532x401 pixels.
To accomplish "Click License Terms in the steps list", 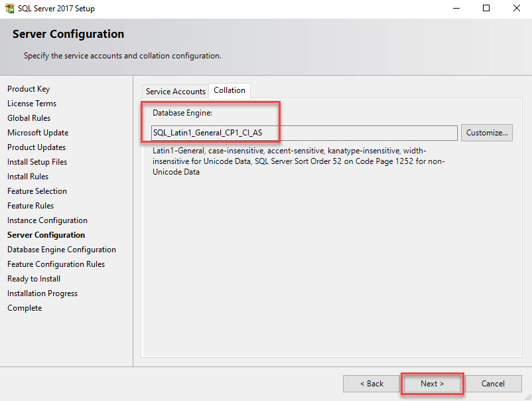I will (x=32, y=104).
